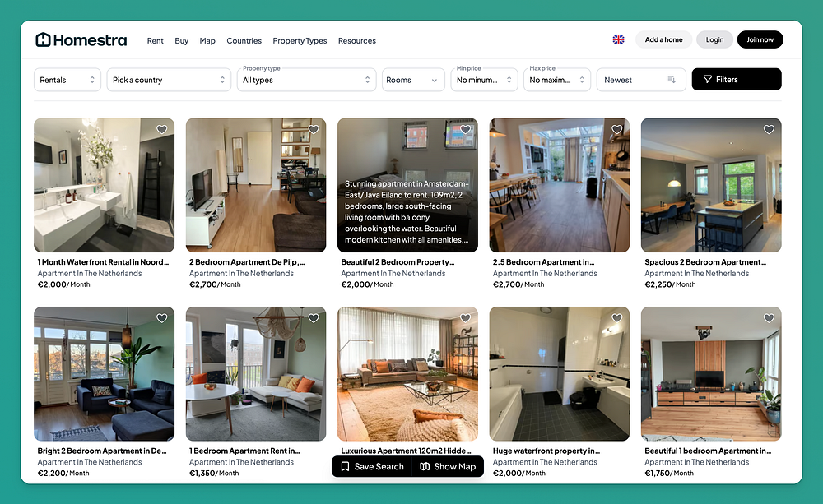
Task: Click the Beautiful 1 bedroom Apartment title
Action: point(708,451)
